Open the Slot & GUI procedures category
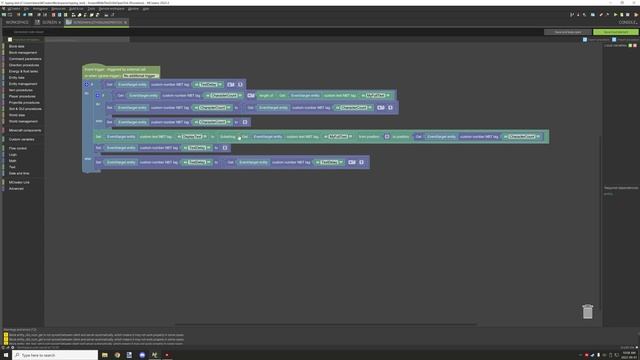 click(x=25, y=109)
